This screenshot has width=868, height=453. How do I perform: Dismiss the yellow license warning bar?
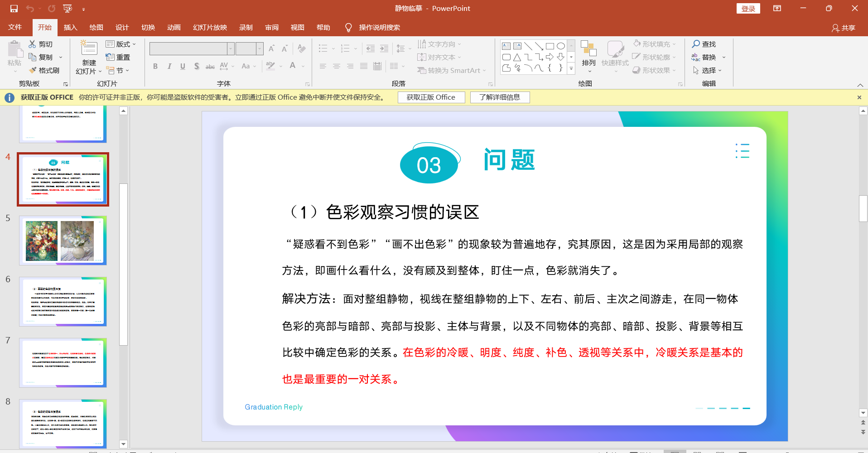point(859,97)
